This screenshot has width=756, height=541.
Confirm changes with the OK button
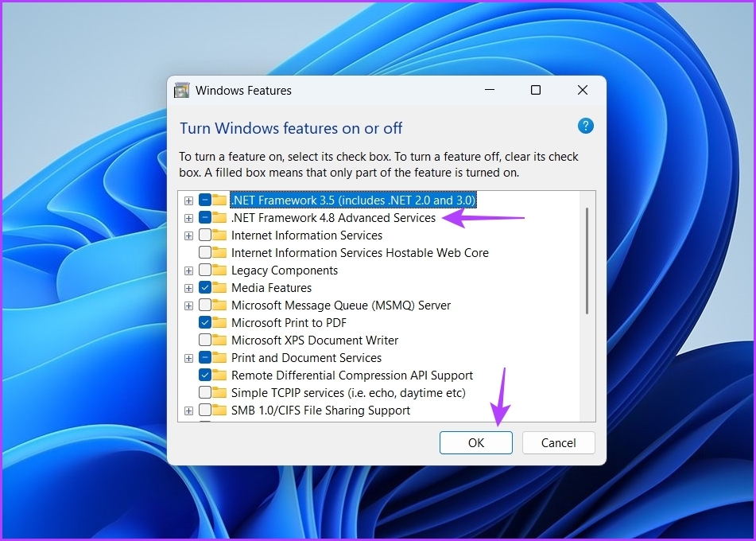pyautogui.click(x=476, y=442)
